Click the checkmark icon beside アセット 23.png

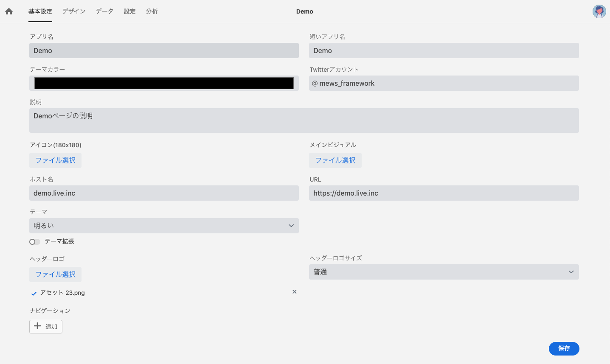click(x=34, y=293)
